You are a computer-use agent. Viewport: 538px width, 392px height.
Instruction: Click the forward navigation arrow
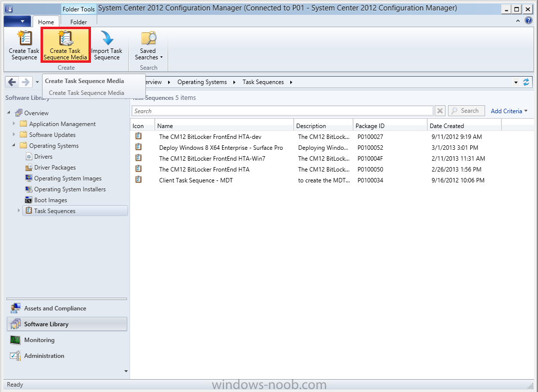pyautogui.click(x=25, y=82)
